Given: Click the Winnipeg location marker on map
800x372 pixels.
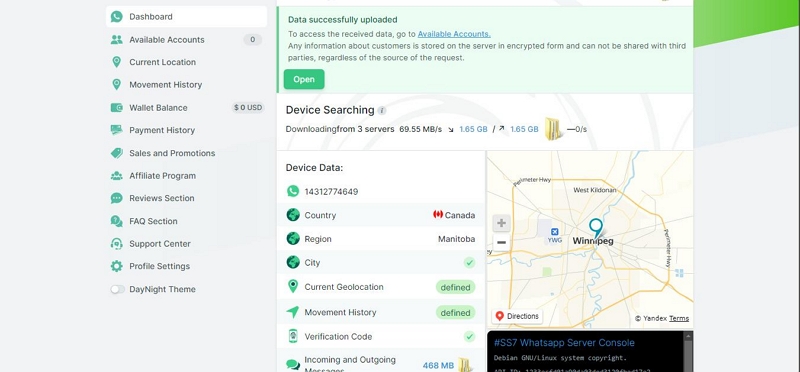Looking at the screenshot, I should pos(595,228).
